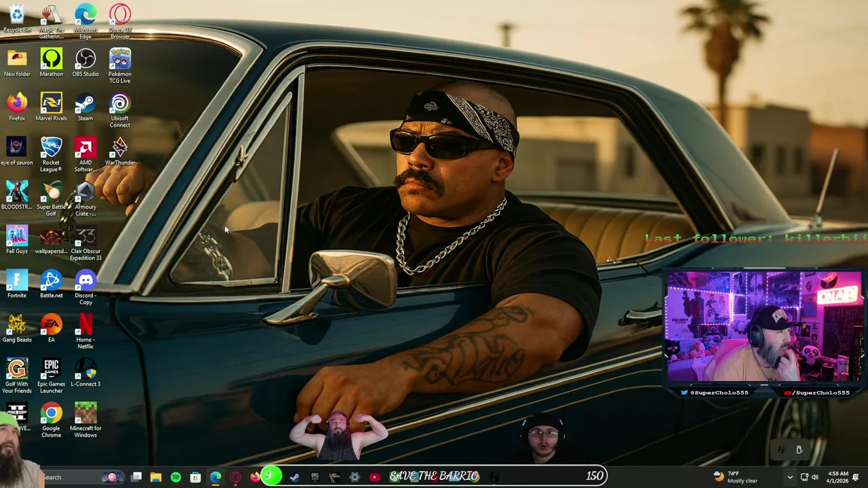Launch Golf With Your Friends shortcut
Screen dimensions: 868x488
point(17,375)
